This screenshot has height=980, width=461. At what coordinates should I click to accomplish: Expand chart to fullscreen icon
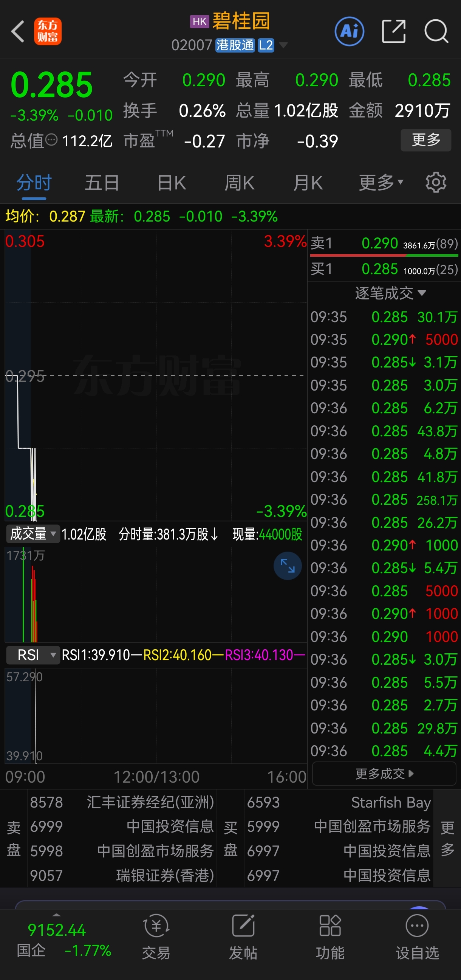(288, 566)
